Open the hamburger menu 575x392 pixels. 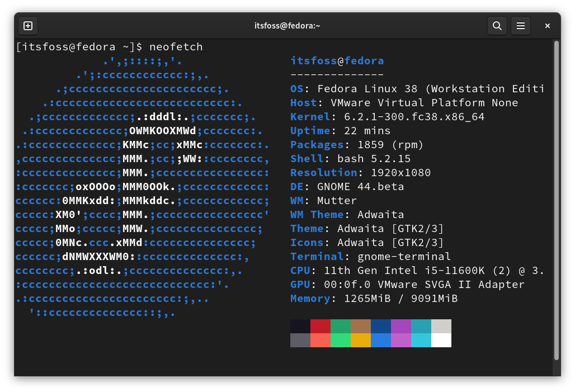click(x=520, y=26)
